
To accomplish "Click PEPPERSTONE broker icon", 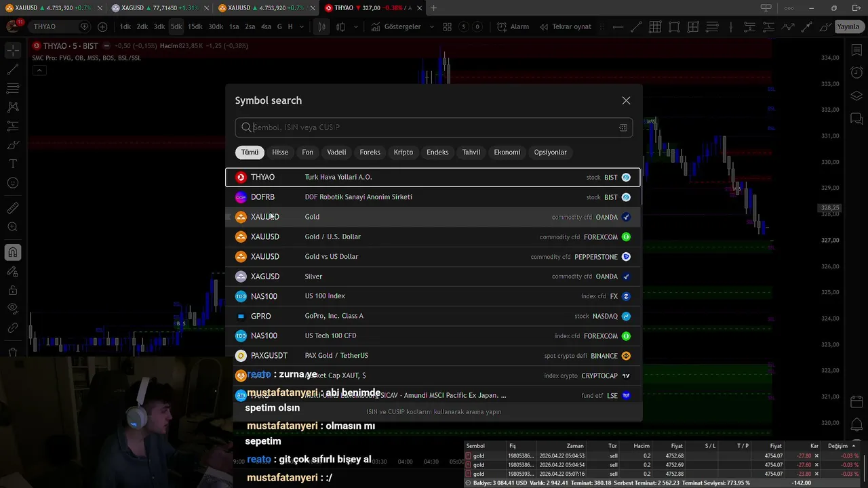I will 626,257.
